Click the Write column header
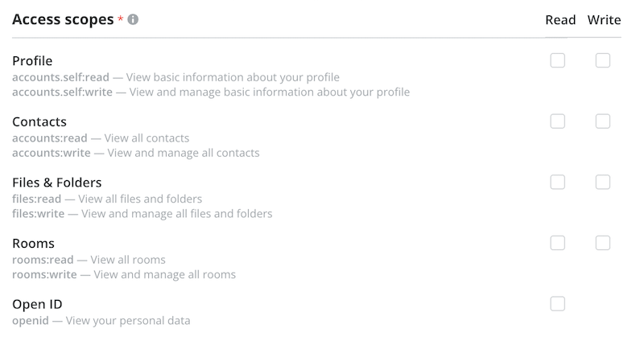The width and height of the screenshot is (644, 341). click(604, 20)
